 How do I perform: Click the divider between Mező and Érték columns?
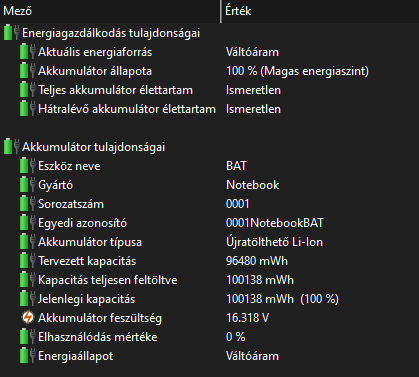[221, 11]
